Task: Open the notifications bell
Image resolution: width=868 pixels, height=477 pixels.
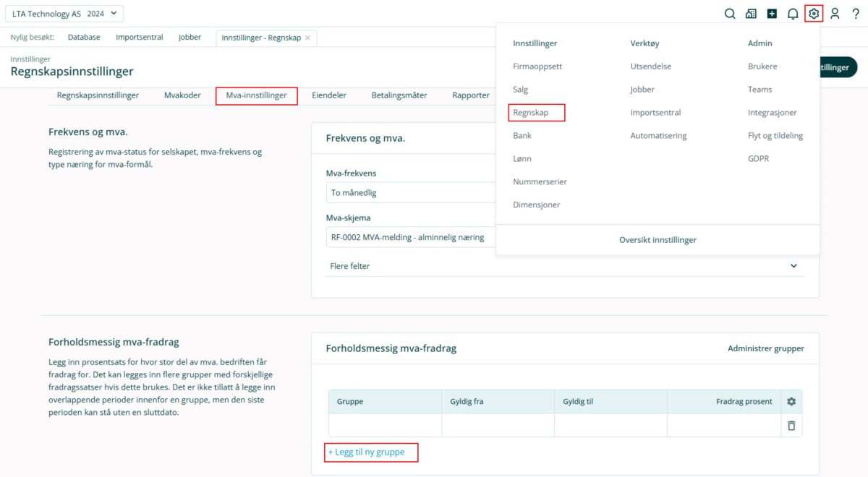Action: click(x=793, y=14)
